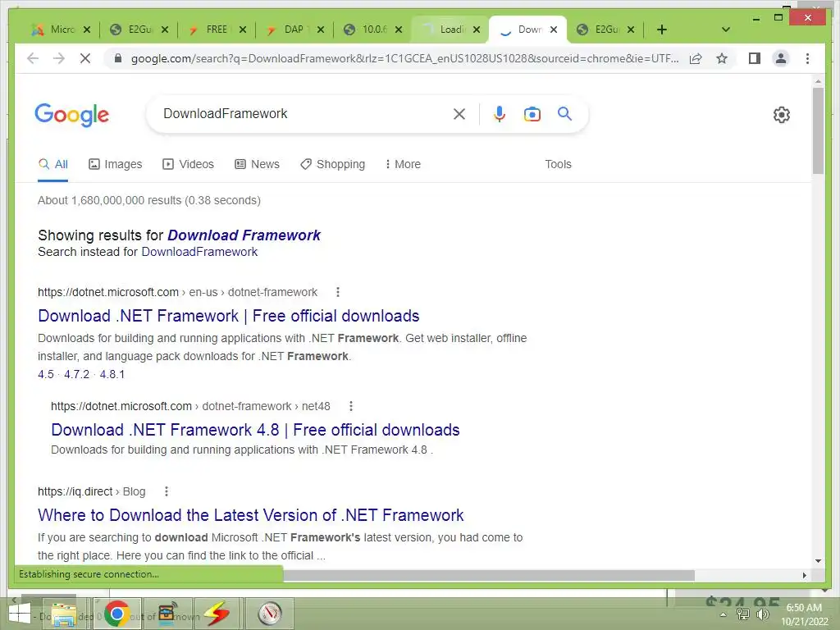Select the Images search filter
The image size is (840, 630).
[x=115, y=164]
